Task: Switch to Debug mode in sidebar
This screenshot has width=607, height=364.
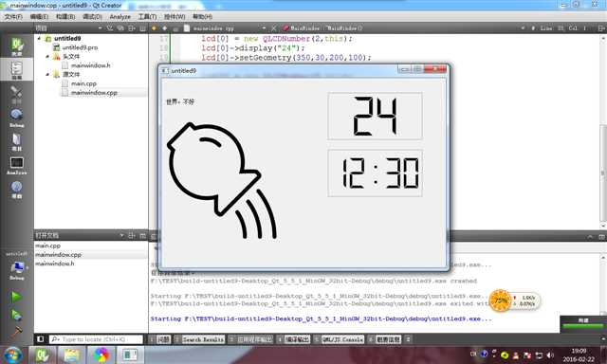Action: [x=17, y=118]
